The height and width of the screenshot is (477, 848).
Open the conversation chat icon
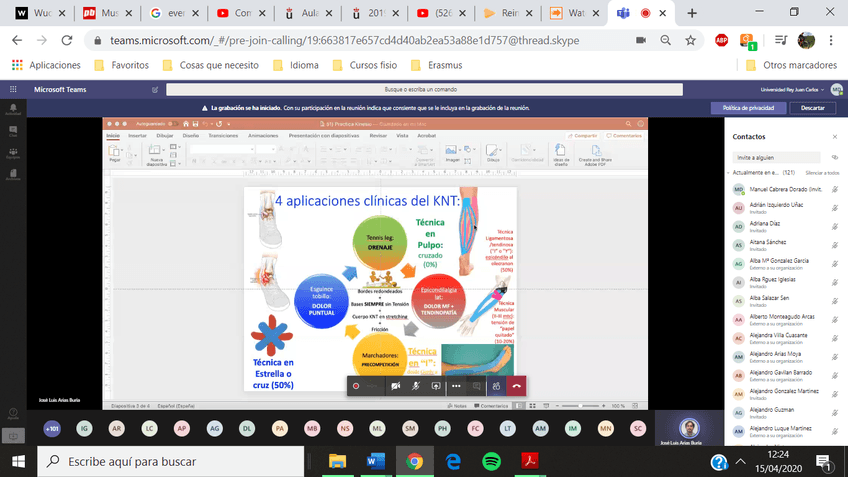point(476,386)
